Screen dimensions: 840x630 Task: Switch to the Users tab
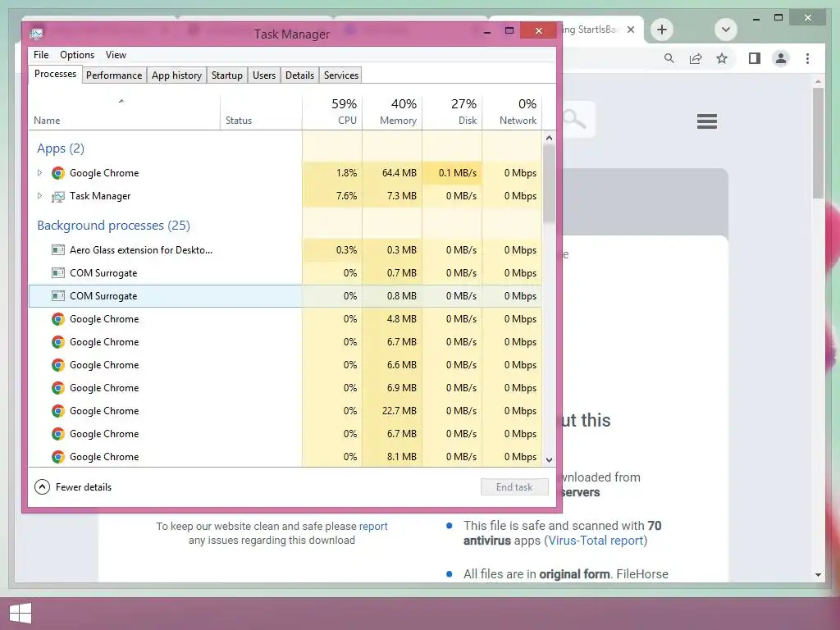(x=264, y=75)
